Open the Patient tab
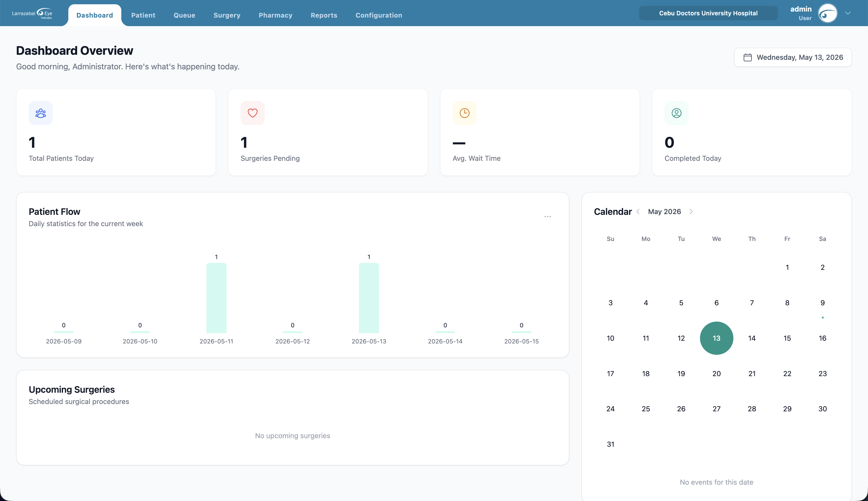The image size is (868, 501). (143, 15)
